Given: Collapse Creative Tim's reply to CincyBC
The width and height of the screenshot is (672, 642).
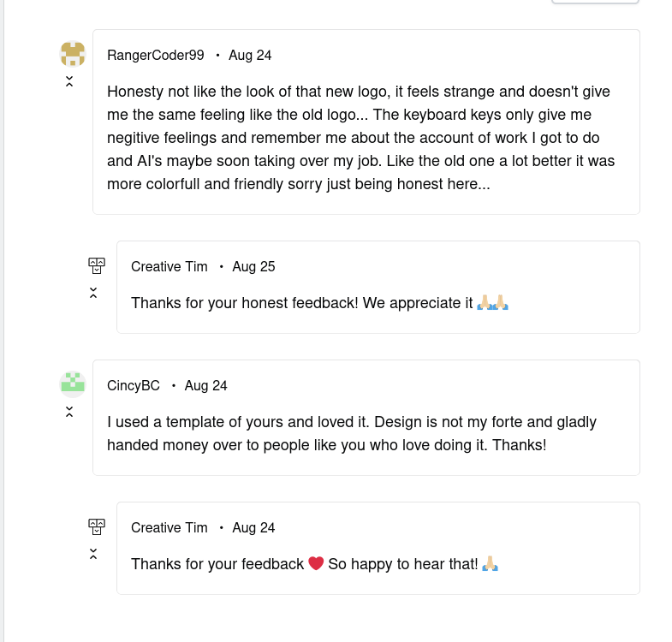Looking at the screenshot, I should [93, 554].
